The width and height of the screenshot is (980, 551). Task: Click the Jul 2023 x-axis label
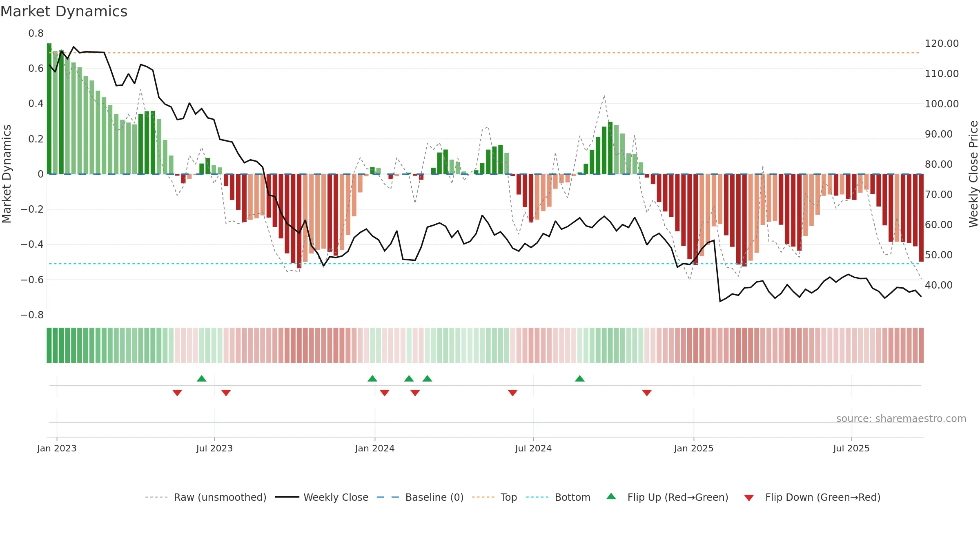tap(214, 448)
